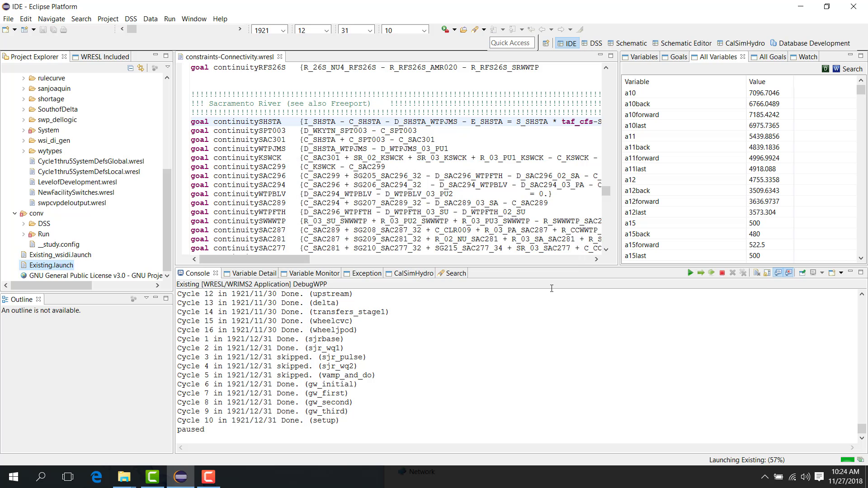Switch to CalSimHydro perspective
Screen dimensions: 868x488
pyautogui.click(x=741, y=43)
